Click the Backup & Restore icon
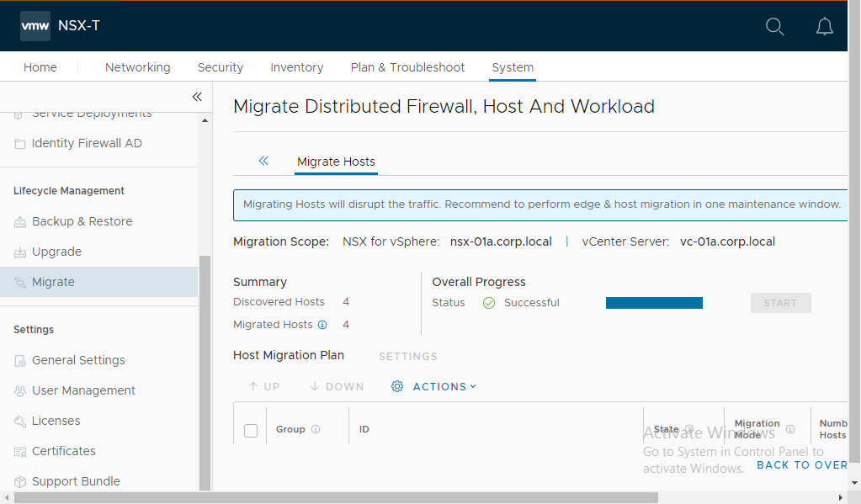This screenshot has height=504, width=861. pyautogui.click(x=19, y=222)
